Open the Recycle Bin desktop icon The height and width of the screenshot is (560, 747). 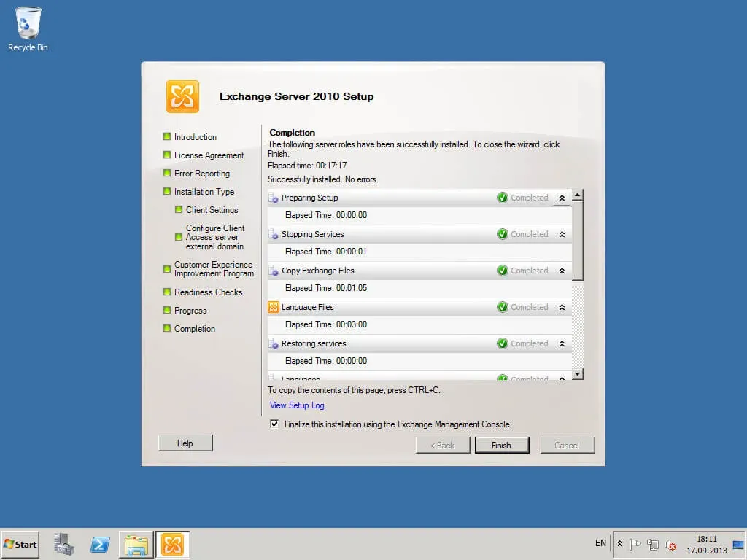pos(28,28)
